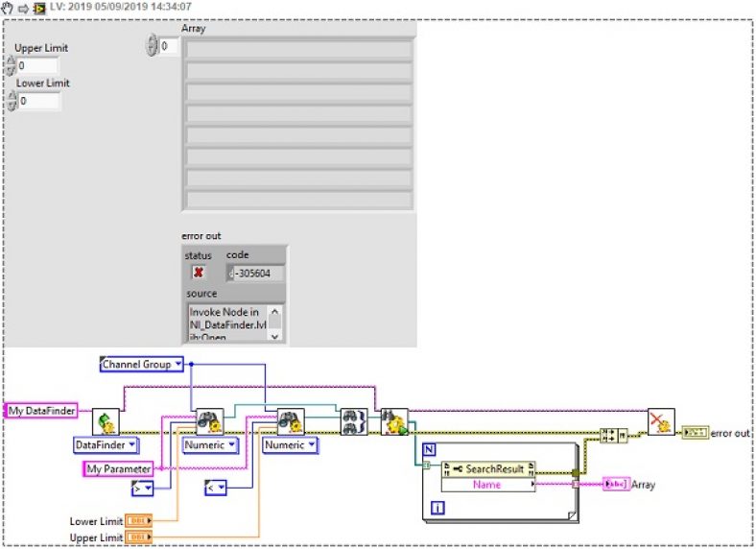Image resolution: width=756 pixels, height=549 pixels.
Task: Click the My DataFinder string constant
Action: click(41, 411)
